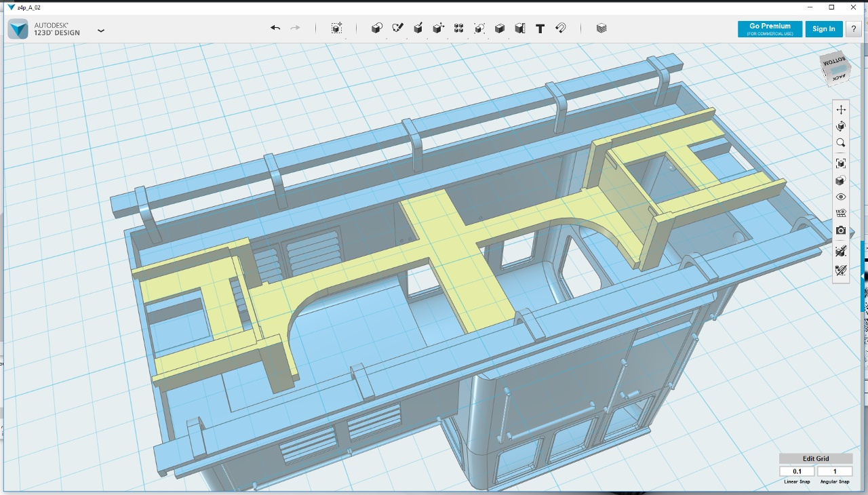Open the Transform tool in the toolbar
The image size is (868, 495).
(x=336, y=28)
